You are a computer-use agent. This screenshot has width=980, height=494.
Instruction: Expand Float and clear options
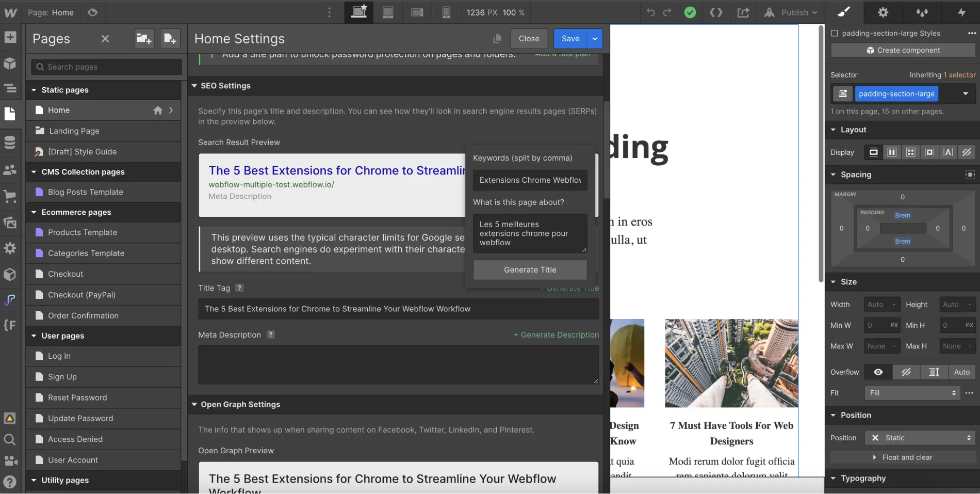tap(903, 457)
